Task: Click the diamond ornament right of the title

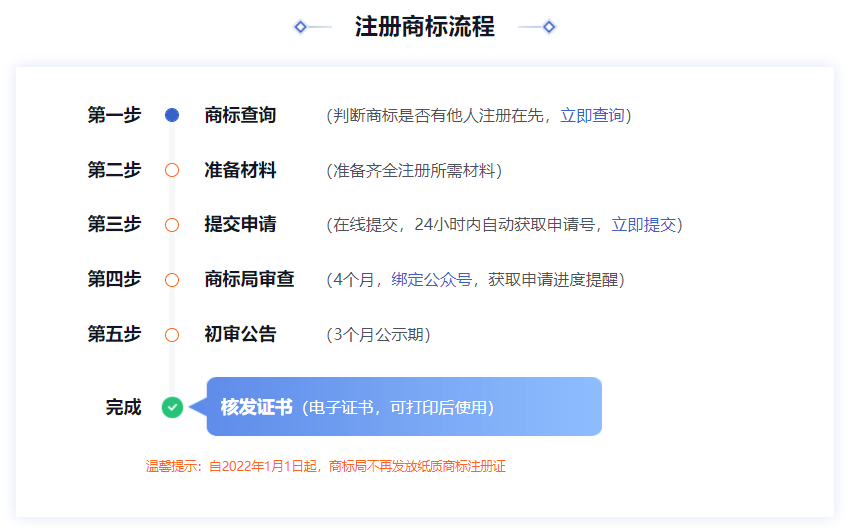Action: click(549, 27)
